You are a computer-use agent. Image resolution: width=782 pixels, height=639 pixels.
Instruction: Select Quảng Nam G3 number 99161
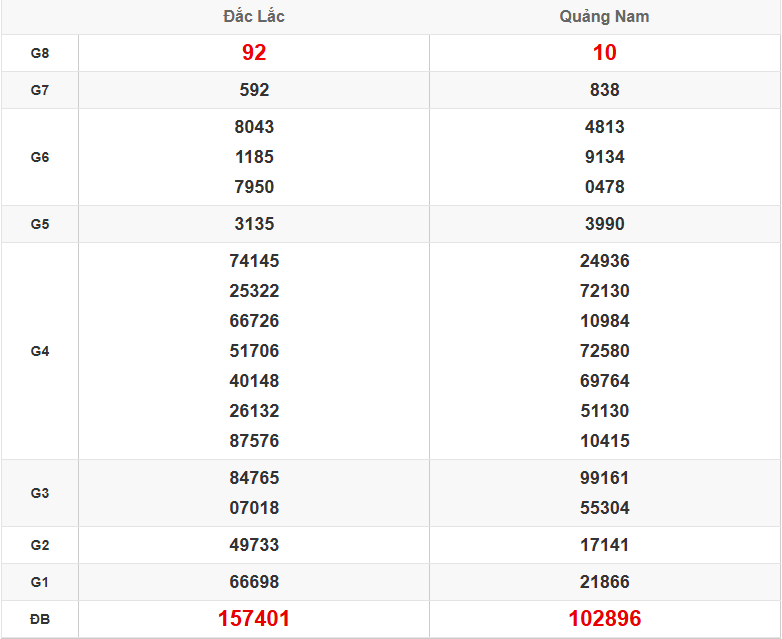[x=604, y=478]
